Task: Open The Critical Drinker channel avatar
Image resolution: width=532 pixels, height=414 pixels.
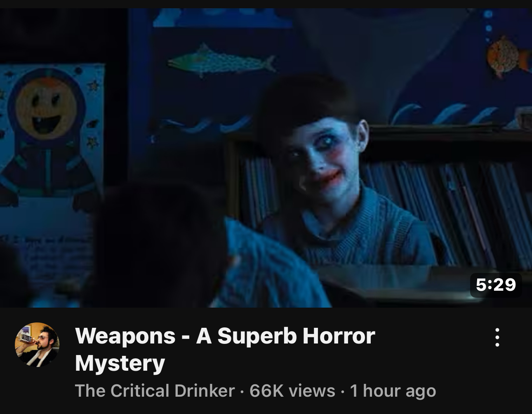Action: 37,345
